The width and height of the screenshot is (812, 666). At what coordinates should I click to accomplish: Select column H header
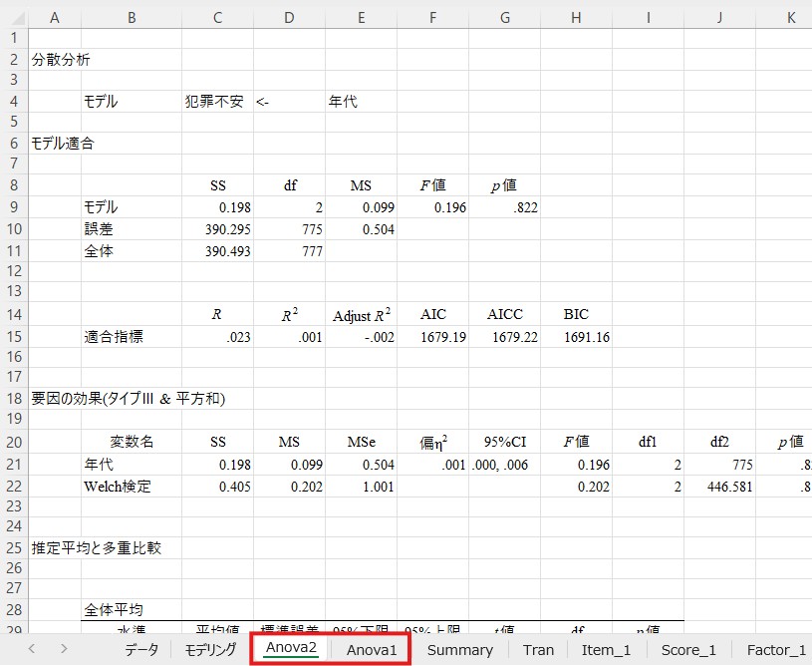click(x=576, y=17)
